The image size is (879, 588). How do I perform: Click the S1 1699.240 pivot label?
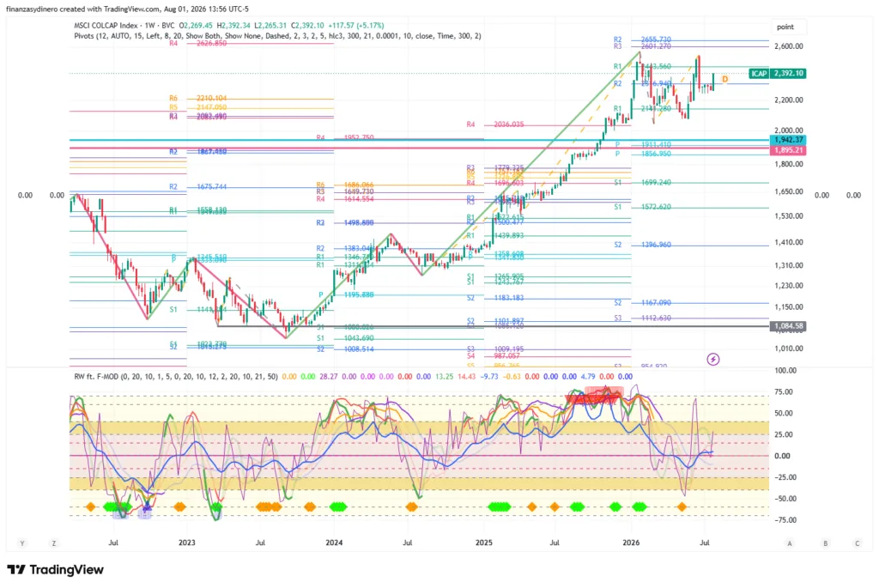(x=642, y=182)
